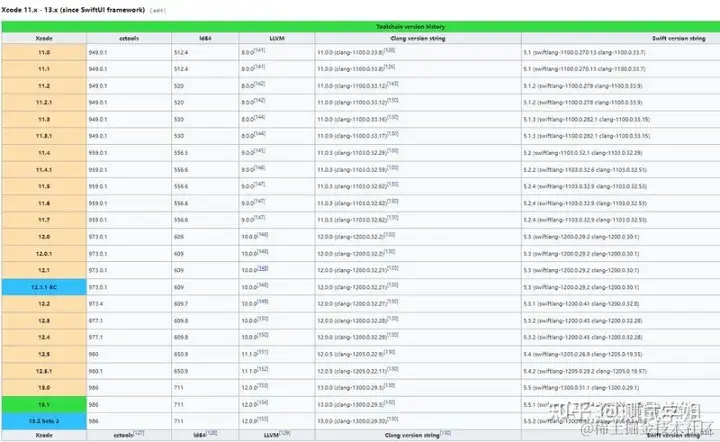Open reference [128] beside the footer ld64
The width and height of the screenshot is (720, 442).
211,433
